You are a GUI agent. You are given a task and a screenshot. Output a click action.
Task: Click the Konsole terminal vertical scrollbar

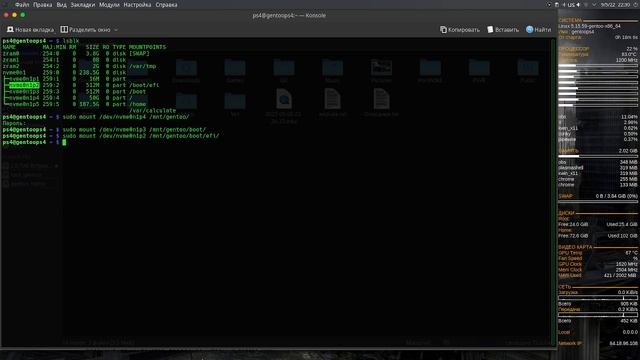point(554,192)
